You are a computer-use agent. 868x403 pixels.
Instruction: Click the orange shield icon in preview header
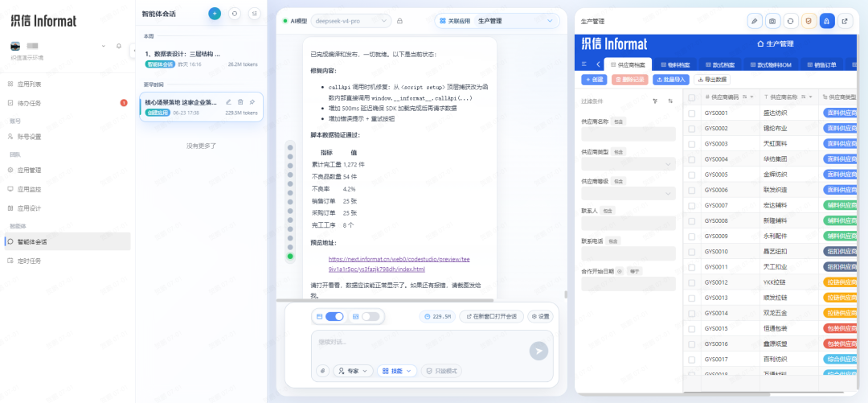(x=809, y=21)
